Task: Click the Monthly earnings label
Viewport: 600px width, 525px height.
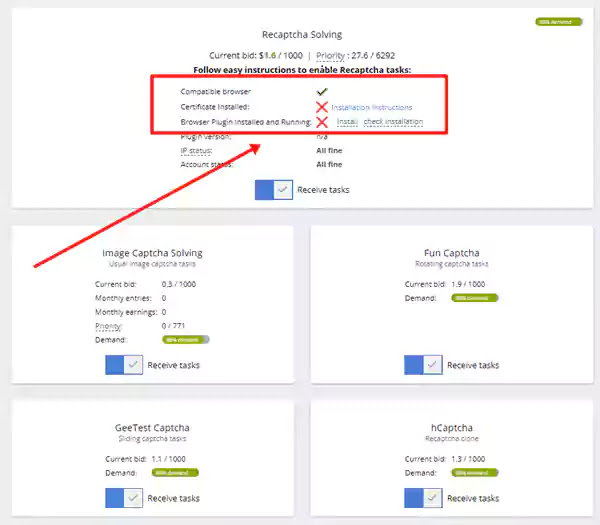Action: coord(126,312)
